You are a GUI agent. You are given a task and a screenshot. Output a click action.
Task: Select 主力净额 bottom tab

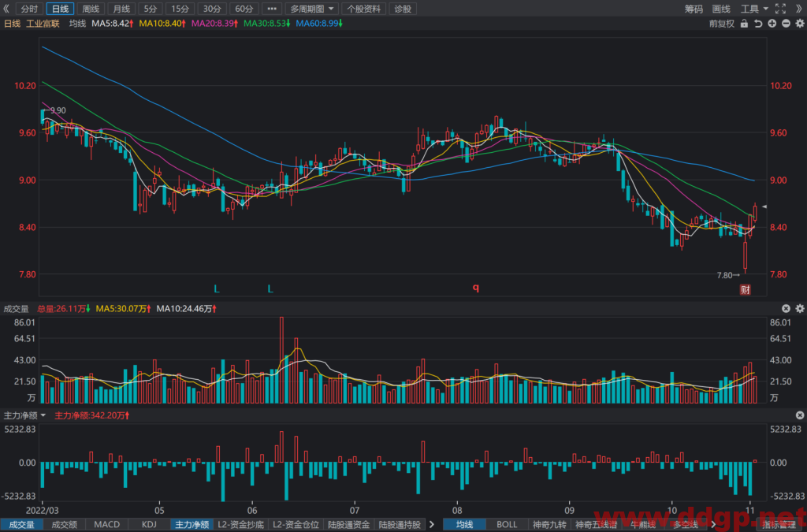point(192,524)
